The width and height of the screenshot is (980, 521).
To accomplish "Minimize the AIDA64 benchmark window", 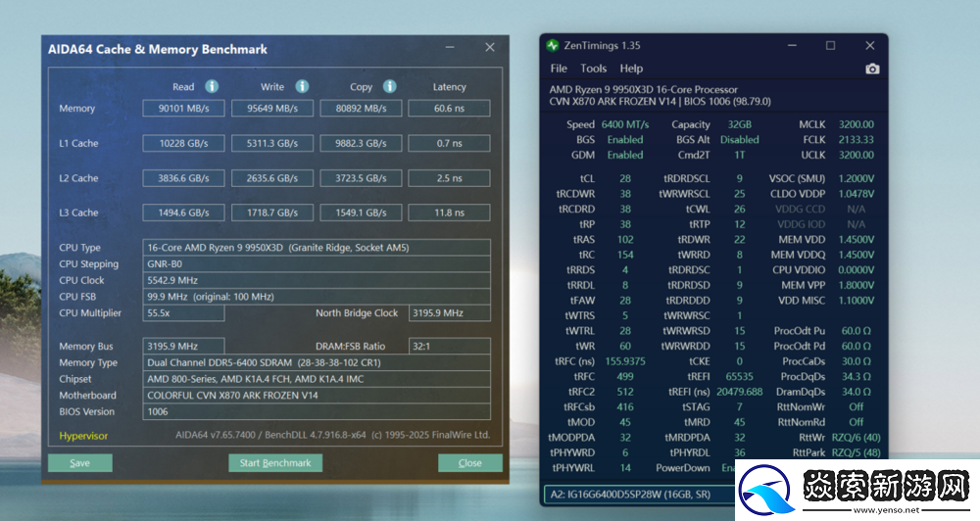I will 449,47.
